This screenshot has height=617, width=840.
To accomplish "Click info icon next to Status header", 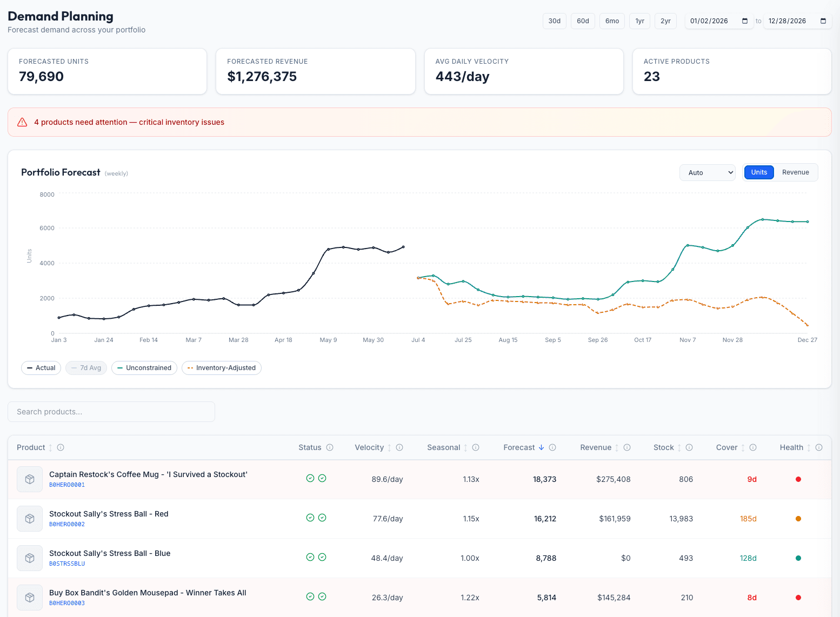I will 330,447.
